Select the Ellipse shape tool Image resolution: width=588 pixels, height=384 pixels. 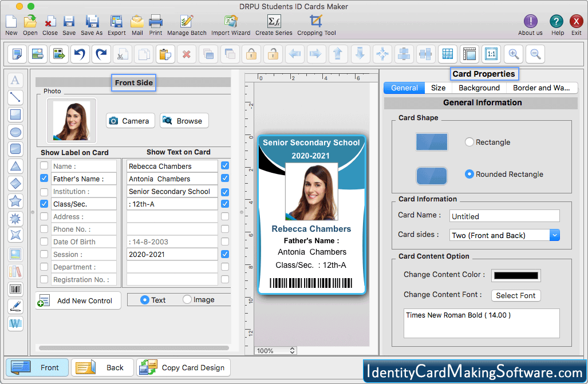pos(15,132)
